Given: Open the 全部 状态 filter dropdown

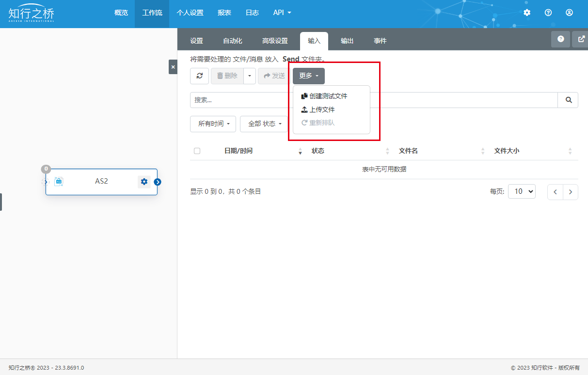Looking at the screenshot, I should (x=264, y=124).
